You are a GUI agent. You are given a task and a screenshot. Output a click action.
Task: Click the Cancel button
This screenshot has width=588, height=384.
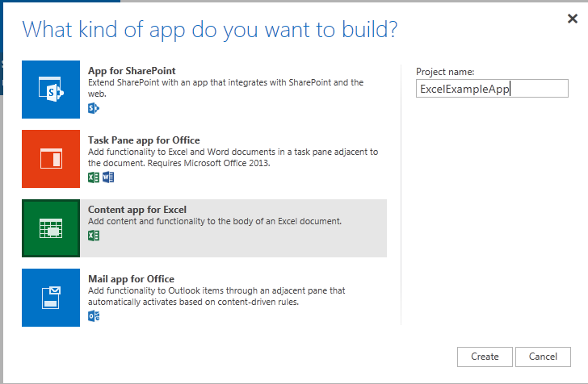[543, 357]
